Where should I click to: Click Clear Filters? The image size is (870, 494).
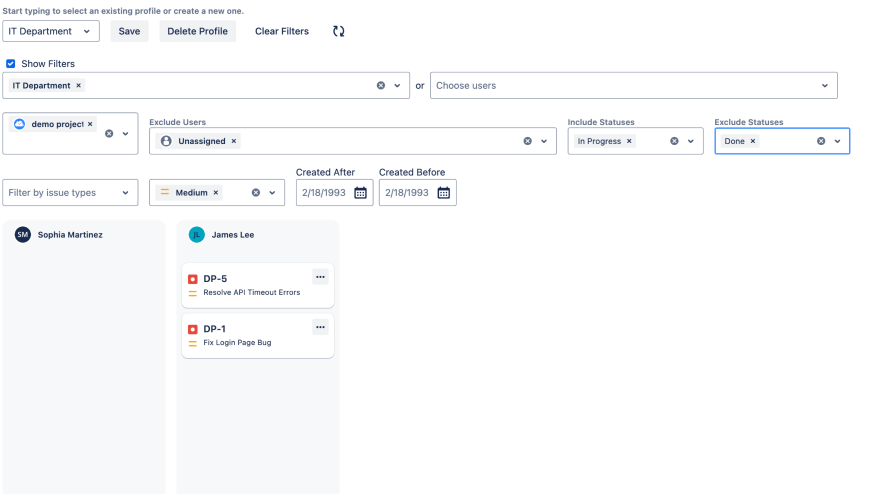click(282, 31)
